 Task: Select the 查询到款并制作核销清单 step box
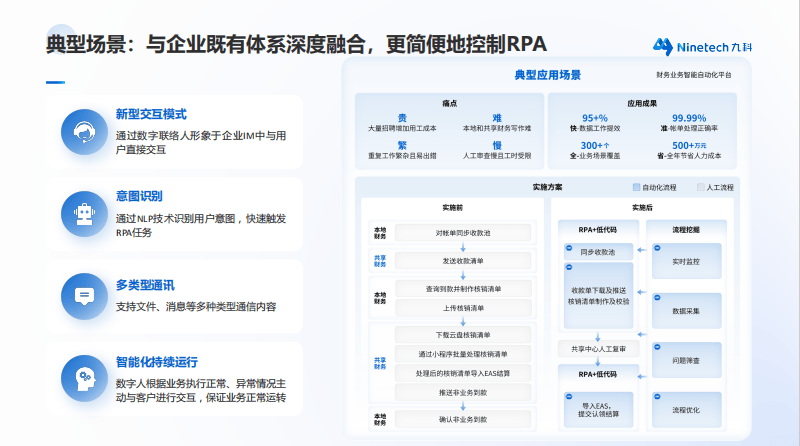click(x=463, y=289)
